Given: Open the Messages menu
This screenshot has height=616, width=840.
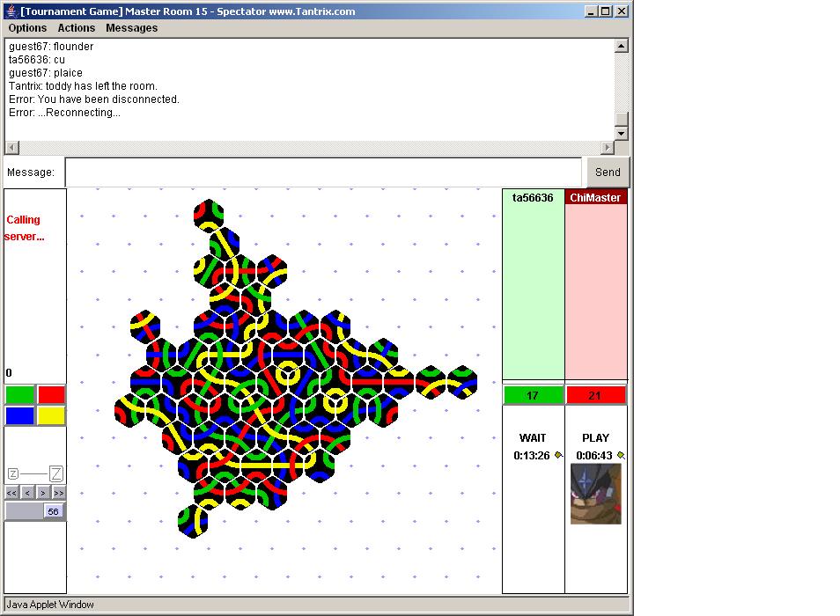Looking at the screenshot, I should point(131,28).
